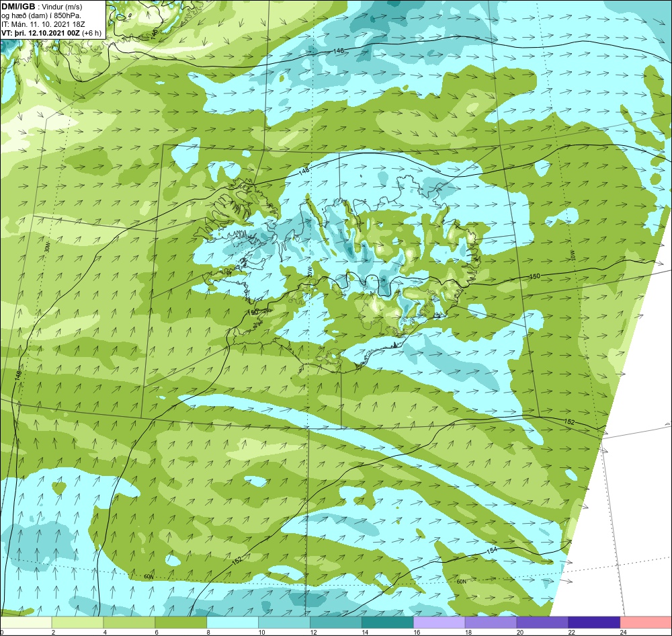The image size is (672, 636).
Task: Pick the pale cyan 8–10 m/s legend swatch
Action: click(x=233, y=623)
